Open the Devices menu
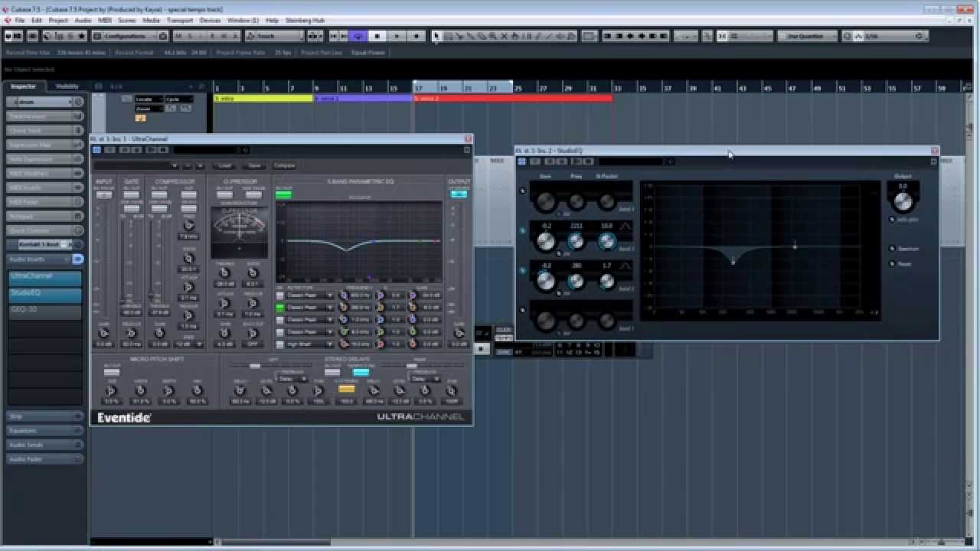This screenshot has height=551, width=980. (x=210, y=20)
